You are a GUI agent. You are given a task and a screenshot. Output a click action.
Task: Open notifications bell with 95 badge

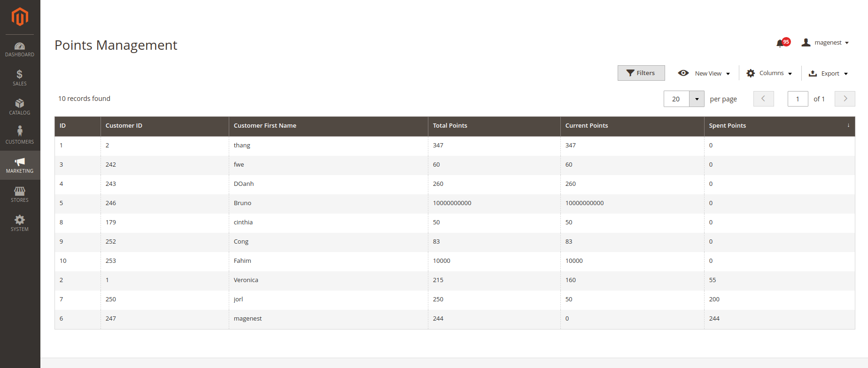click(x=781, y=43)
